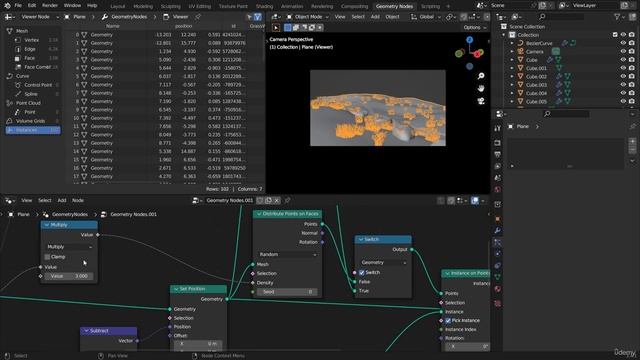Image resolution: width=640 pixels, height=360 pixels.
Task: Click the add plus button in properties list
Action: tap(632, 142)
